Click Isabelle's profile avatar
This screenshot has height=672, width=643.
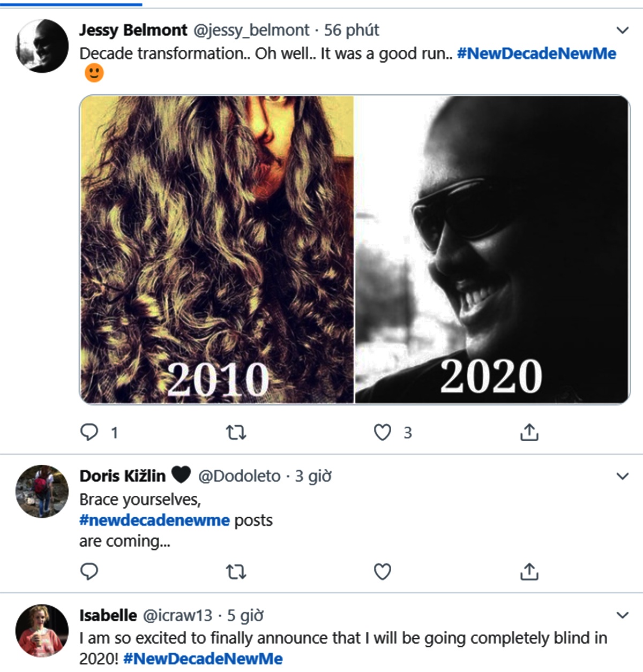pyautogui.click(x=42, y=631)
